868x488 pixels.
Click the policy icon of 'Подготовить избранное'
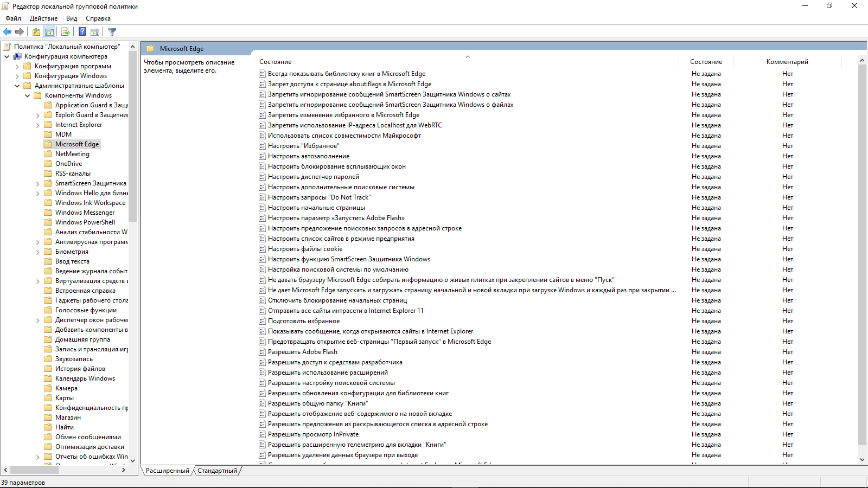point(263,321)
